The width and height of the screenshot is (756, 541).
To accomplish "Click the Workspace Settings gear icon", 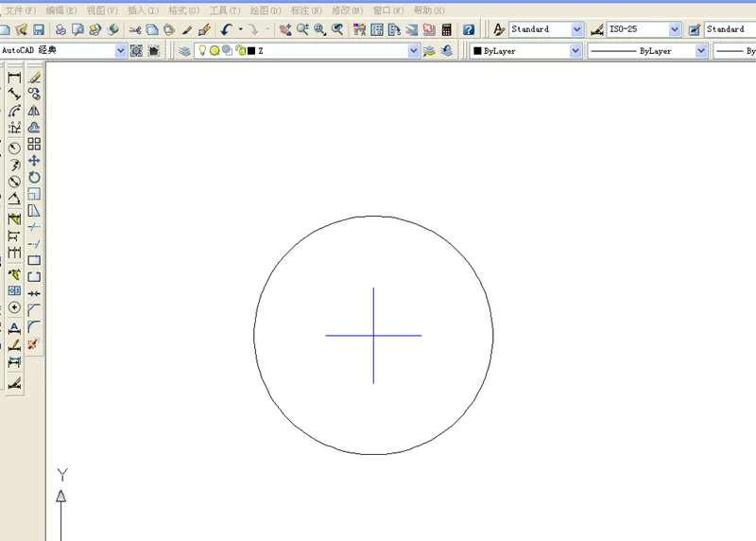I will pyautogui.click(x=136, y=51).
